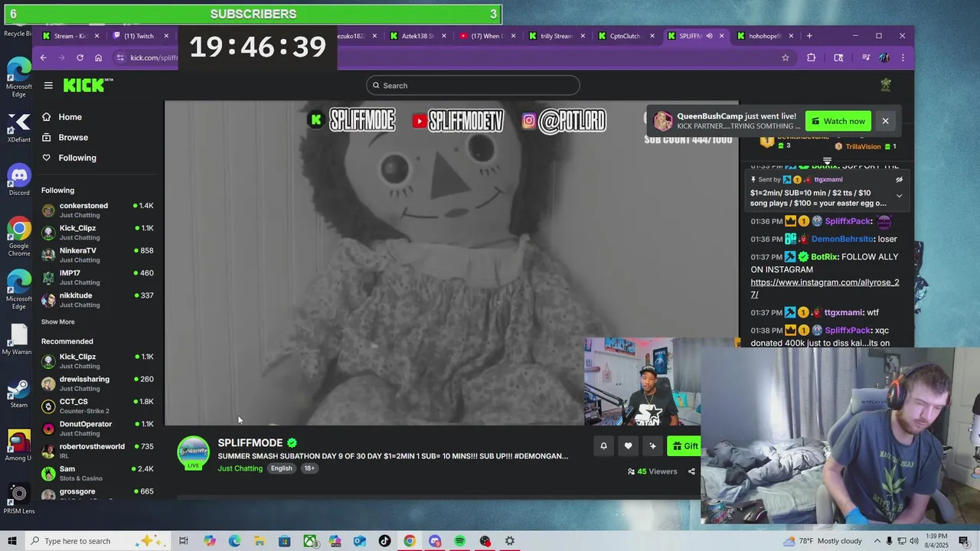Reload the page
This screenshot has height=551, width=980.
tap(80, 57)
